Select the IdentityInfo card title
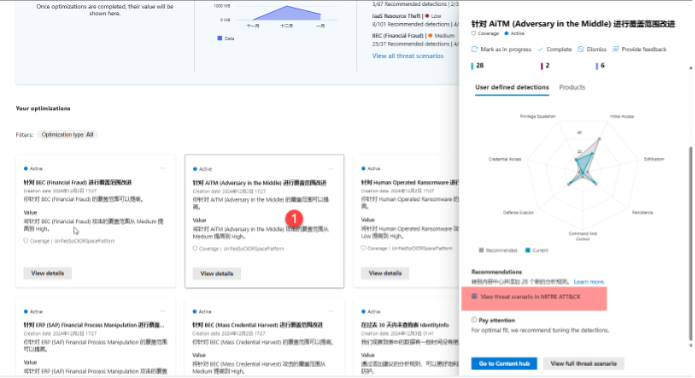Screen dimensions: 695x378 [x=405, y=325]
